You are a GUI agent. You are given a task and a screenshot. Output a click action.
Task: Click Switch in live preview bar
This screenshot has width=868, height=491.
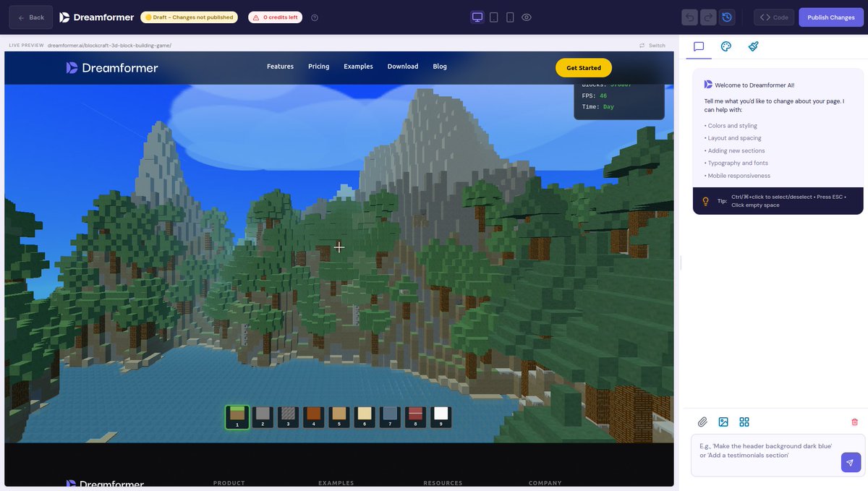[x=652, y=46]
